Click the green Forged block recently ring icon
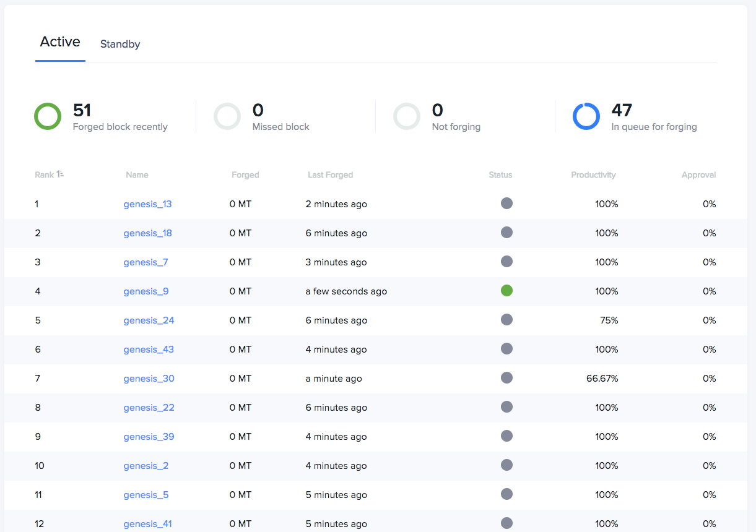This screenshot has height=532, width=756. pos(48,116)
